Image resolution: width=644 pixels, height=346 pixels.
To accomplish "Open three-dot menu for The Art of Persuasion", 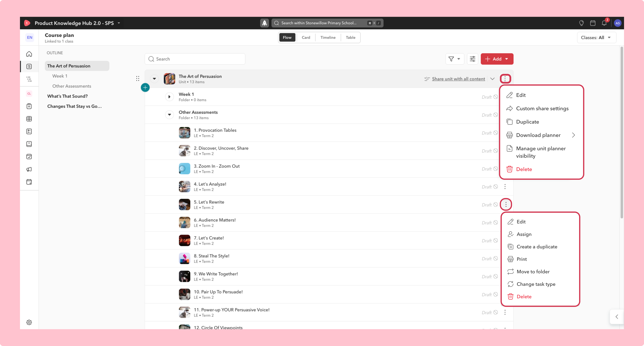I will (505, 79).
